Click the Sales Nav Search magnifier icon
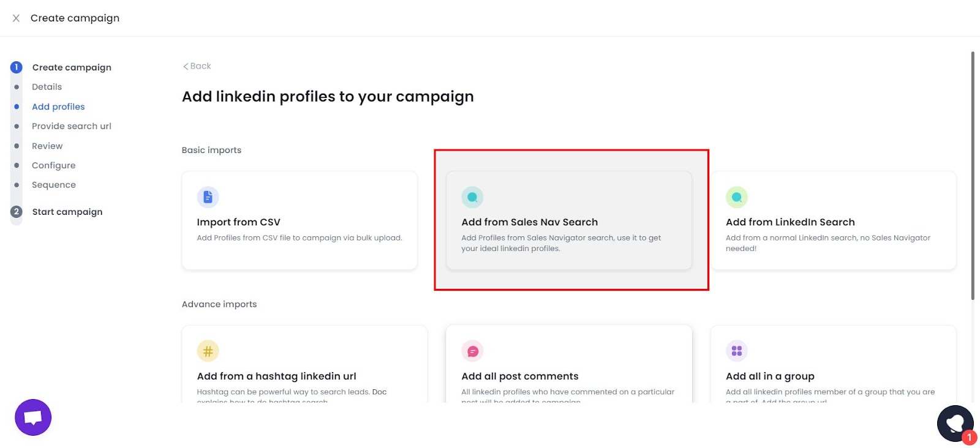This screenshot has height=448, width=980. pyautogui.click(x=473, y=196)
